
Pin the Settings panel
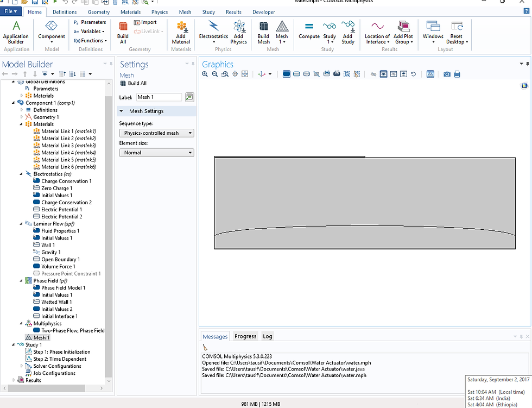(x=193, y=64)
